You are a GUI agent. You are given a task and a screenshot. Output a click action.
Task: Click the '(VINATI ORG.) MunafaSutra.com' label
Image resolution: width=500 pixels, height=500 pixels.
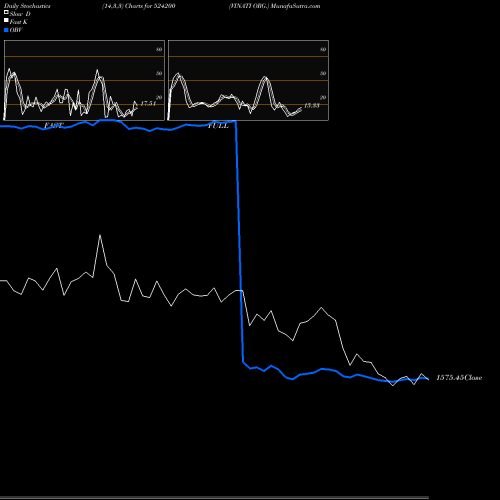[x=274, y=6]
